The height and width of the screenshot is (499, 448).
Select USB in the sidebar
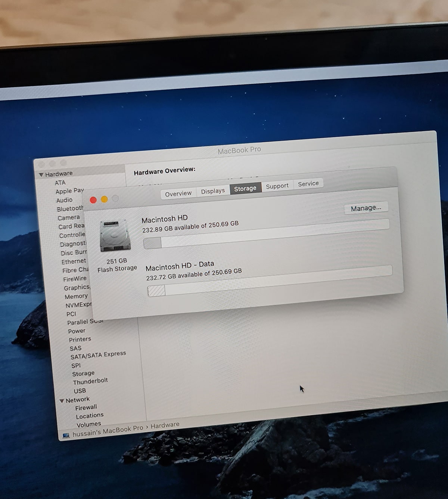pos(80,391)
